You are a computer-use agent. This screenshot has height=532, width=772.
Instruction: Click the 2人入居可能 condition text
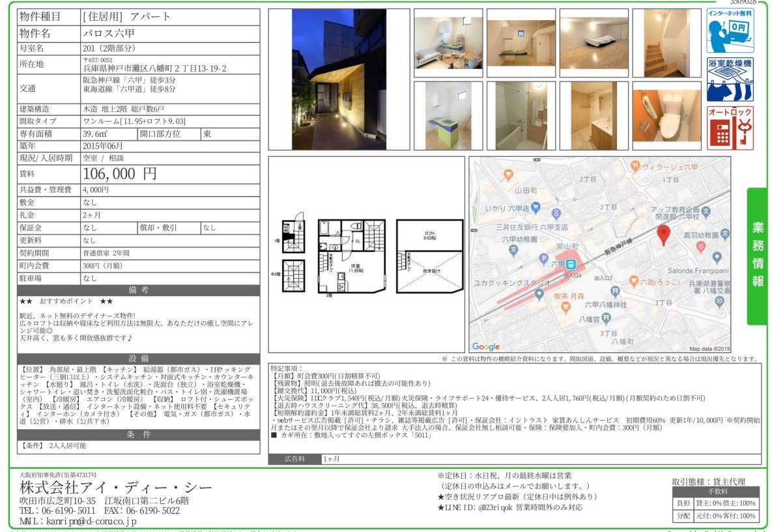pos(68,446)
